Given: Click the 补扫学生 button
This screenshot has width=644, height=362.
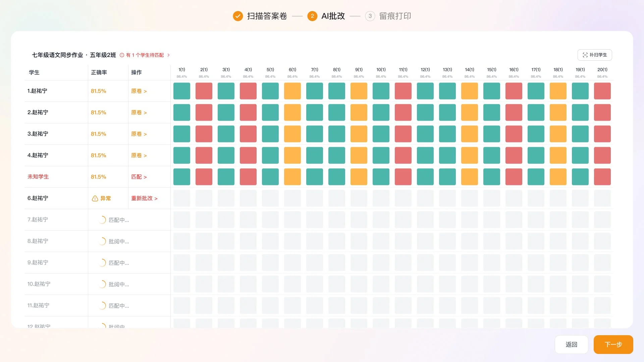Looking at the screenshot, I should point(595,55).
